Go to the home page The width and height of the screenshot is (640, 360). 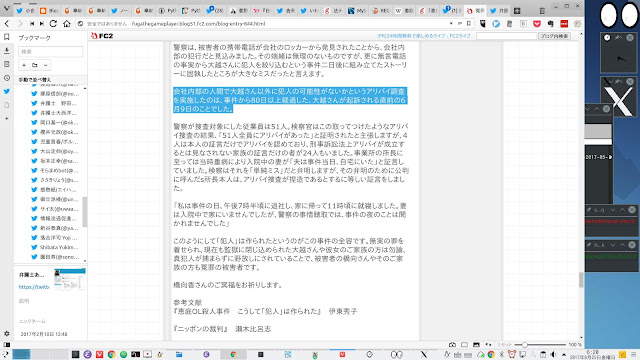pyautogui.click(x=67, y=24)
